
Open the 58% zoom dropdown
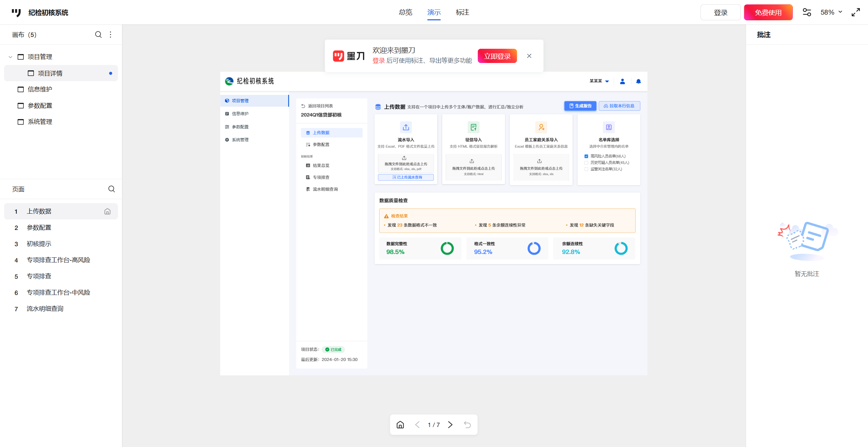pyautogui.click(x=831, y=13)
